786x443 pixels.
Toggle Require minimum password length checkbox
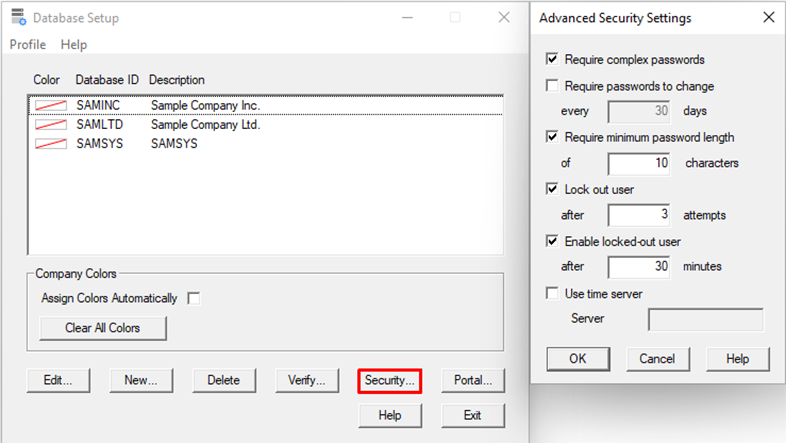tap(552, 137)
